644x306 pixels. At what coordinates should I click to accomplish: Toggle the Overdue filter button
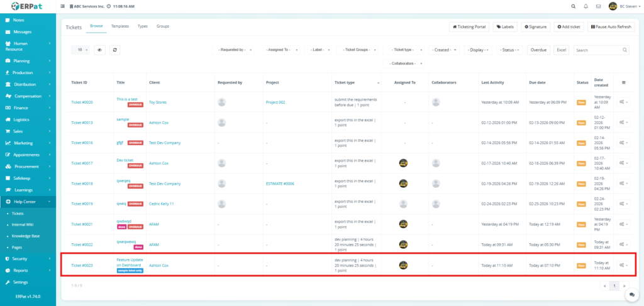[538, 50]
